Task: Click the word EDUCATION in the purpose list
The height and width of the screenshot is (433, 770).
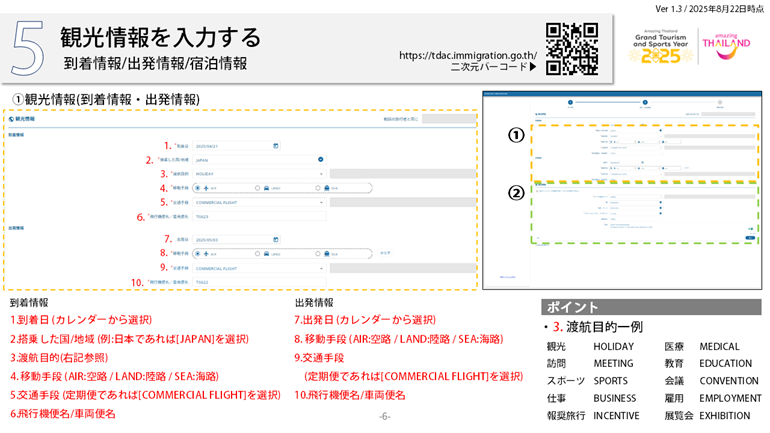Action: point(726,364)
